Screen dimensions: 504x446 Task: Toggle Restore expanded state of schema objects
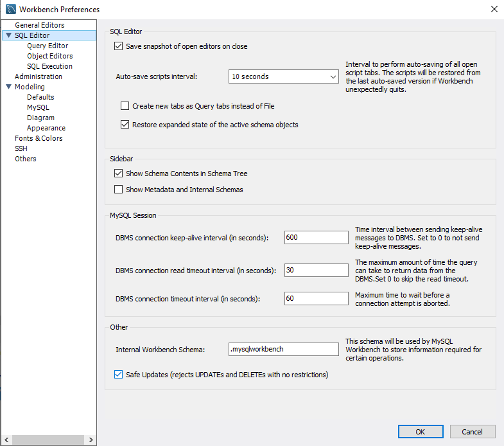[x=125, y=125]
